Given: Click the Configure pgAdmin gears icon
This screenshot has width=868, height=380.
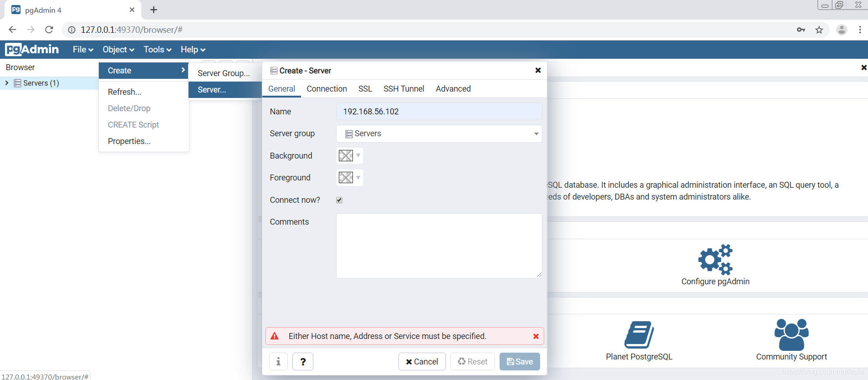Looking at the screenshot, I should pos(715,259).
